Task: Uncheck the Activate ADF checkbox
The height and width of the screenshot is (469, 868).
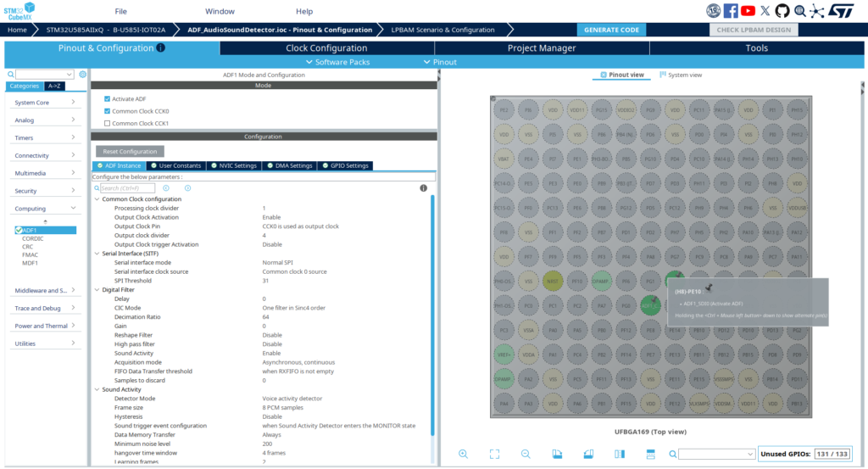Action: [108, 99]
